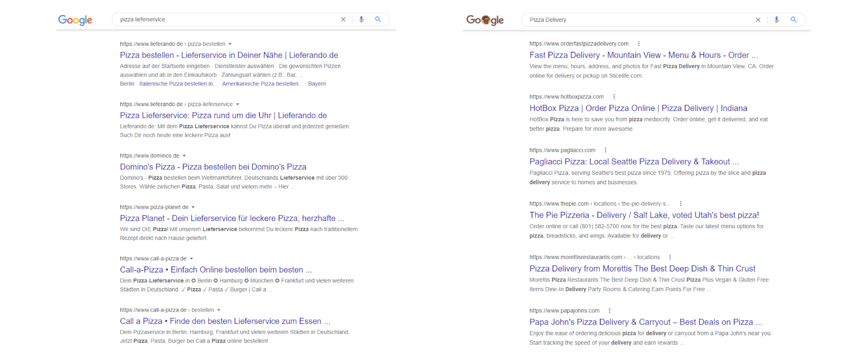Viewport: 868px width, 360px height.
Task: Open the 'Bayern' sitelink under Lieferando
Action: (x=317, y=84)
